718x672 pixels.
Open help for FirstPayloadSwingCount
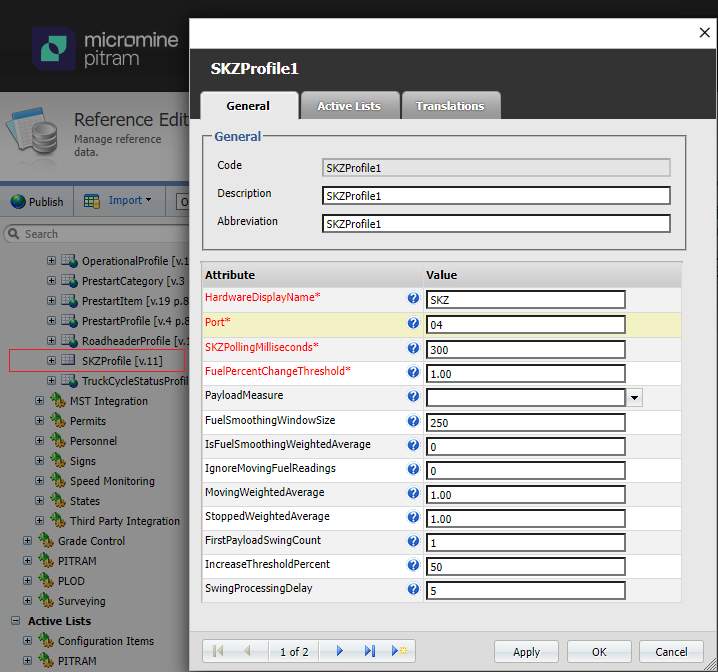413,541
